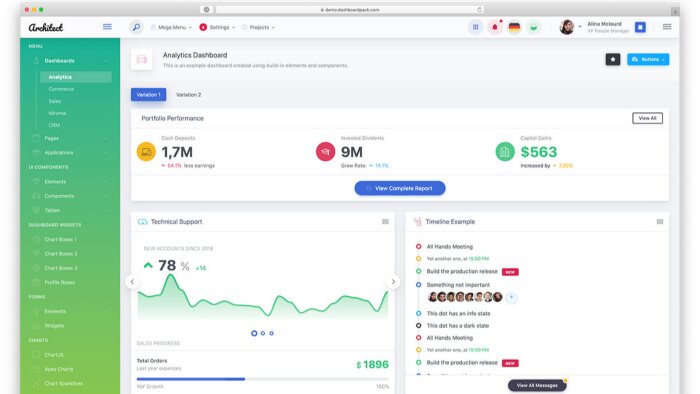Click the red Invested Dividents icon
The width and height of the screenshot is (700, 394).
325,152
